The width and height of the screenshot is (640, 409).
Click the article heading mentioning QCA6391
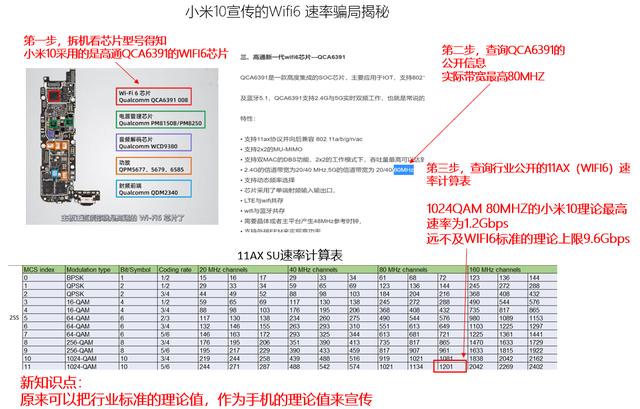coord(293,57)
